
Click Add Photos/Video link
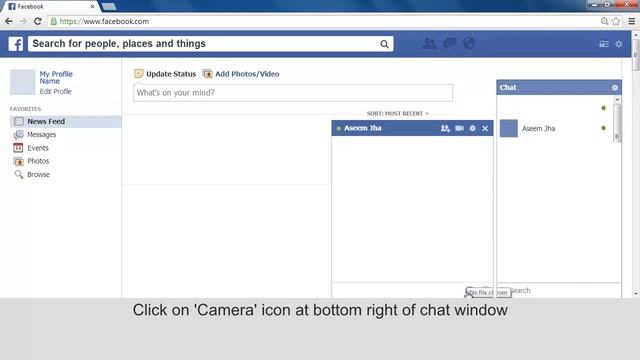point(247,74)
